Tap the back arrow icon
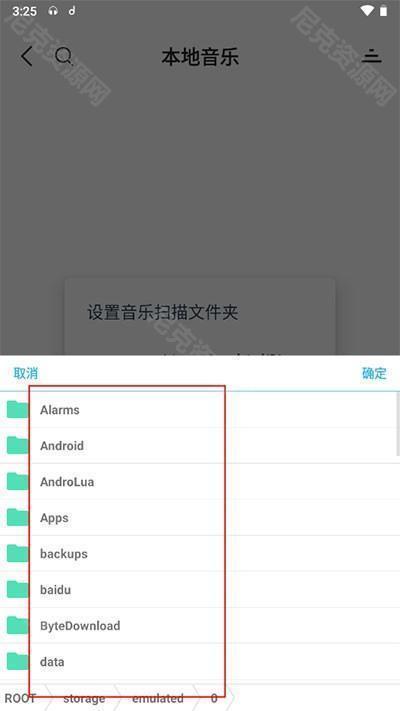This screenshot has height=711, width=400. click(x=26, y=57)
